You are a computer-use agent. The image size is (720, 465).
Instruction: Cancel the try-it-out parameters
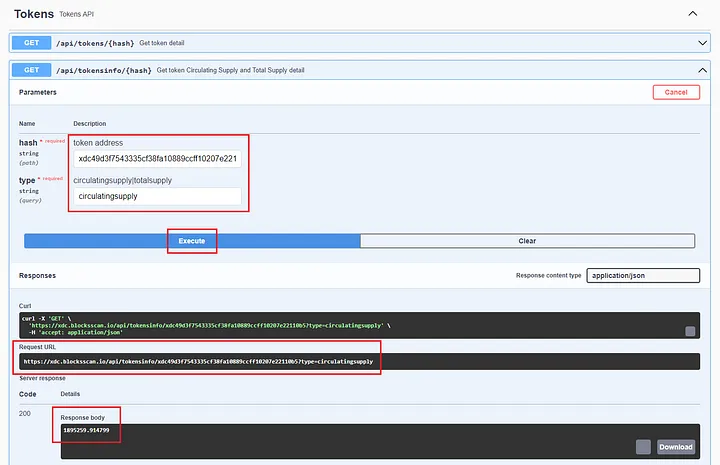click(676, 92)
